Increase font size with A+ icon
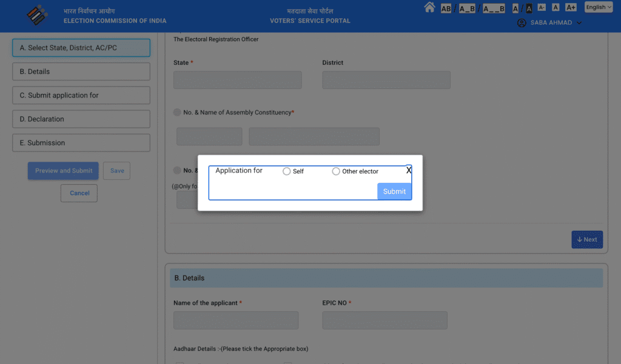The width and height of the screenshot is (621, 364). (571, 7)
